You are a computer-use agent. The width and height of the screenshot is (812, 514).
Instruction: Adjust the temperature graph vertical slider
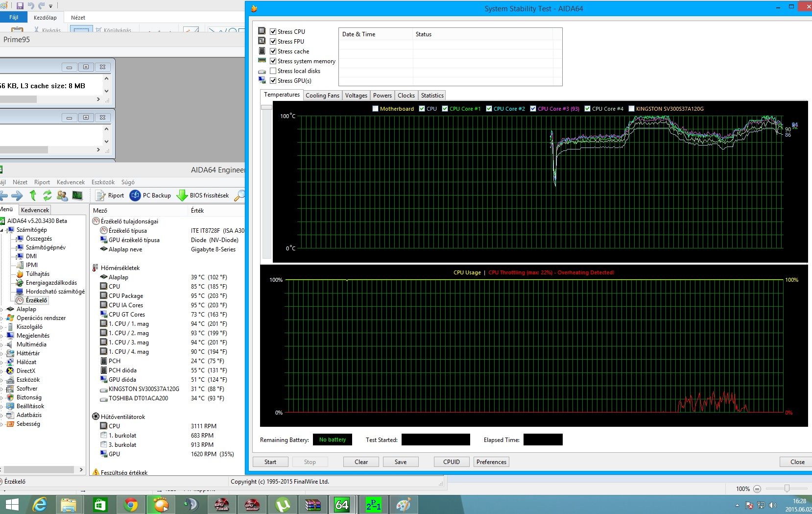pos(266,107)
